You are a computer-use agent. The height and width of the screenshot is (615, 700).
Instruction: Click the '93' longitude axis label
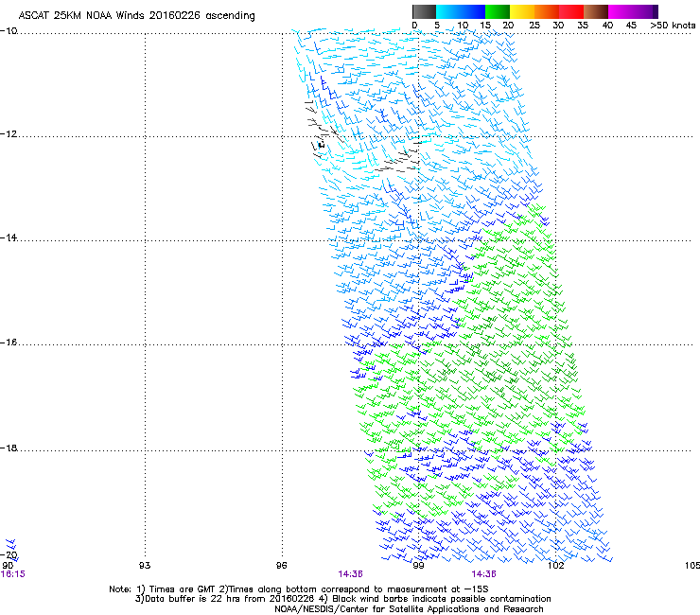[145, 566]
